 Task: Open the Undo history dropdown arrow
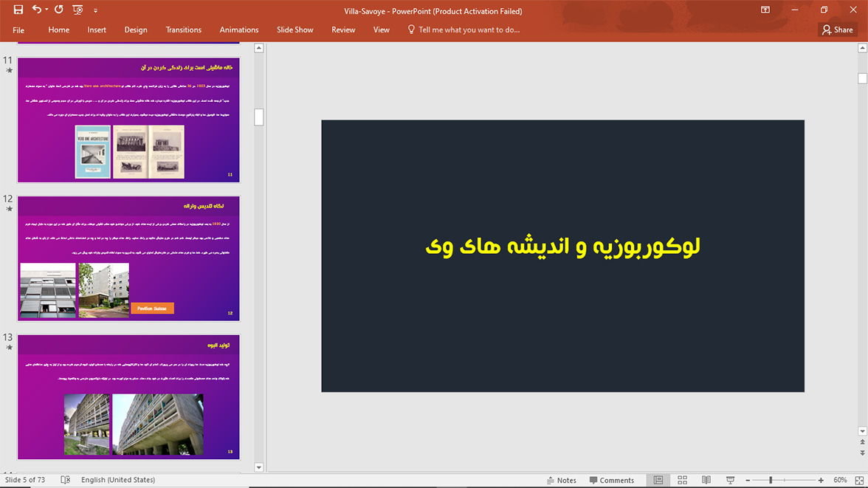click(x=46, y=10)
